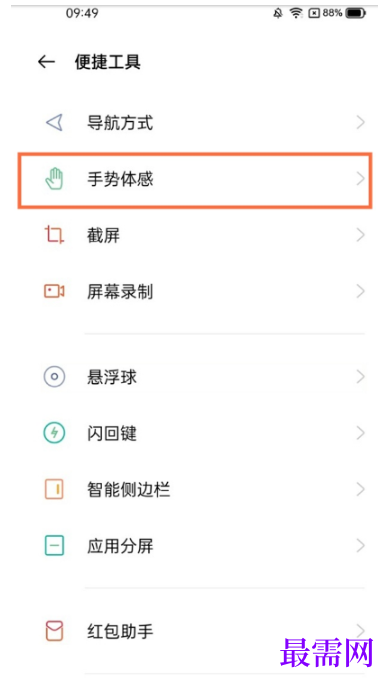Expand 悬浮球 using its right chevron
The height and width of the screenshot is (684, 392).
click(360, 376)
